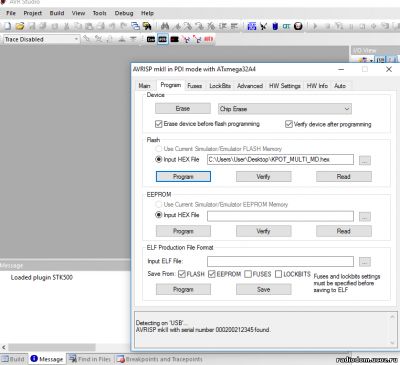Check the FUSES Save From checkbox
The height and width of the screenshot is (365, 400).
click(x=248, y=274)
